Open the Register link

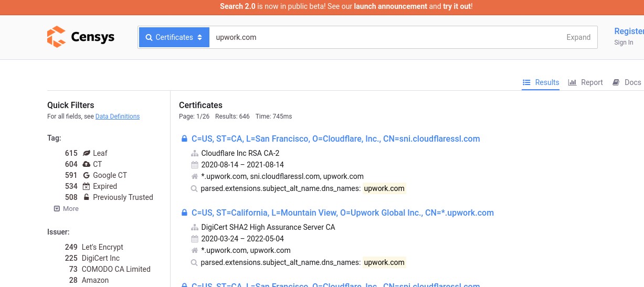(x=629, y=31)
